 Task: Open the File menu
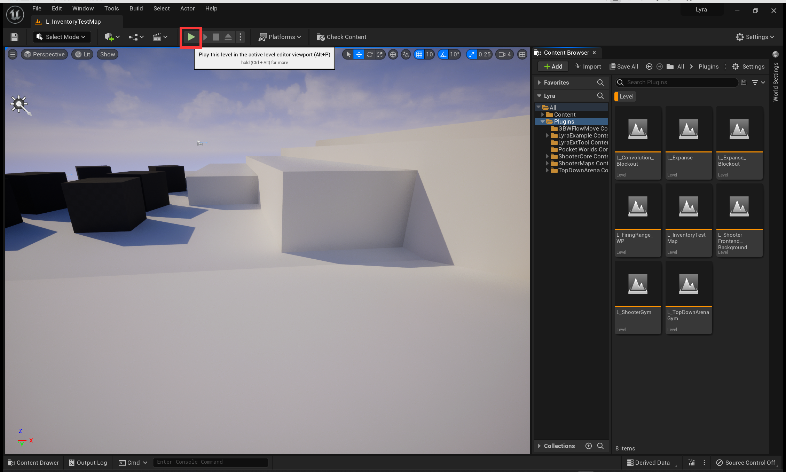pyautogui.click(x=37, y=9)
